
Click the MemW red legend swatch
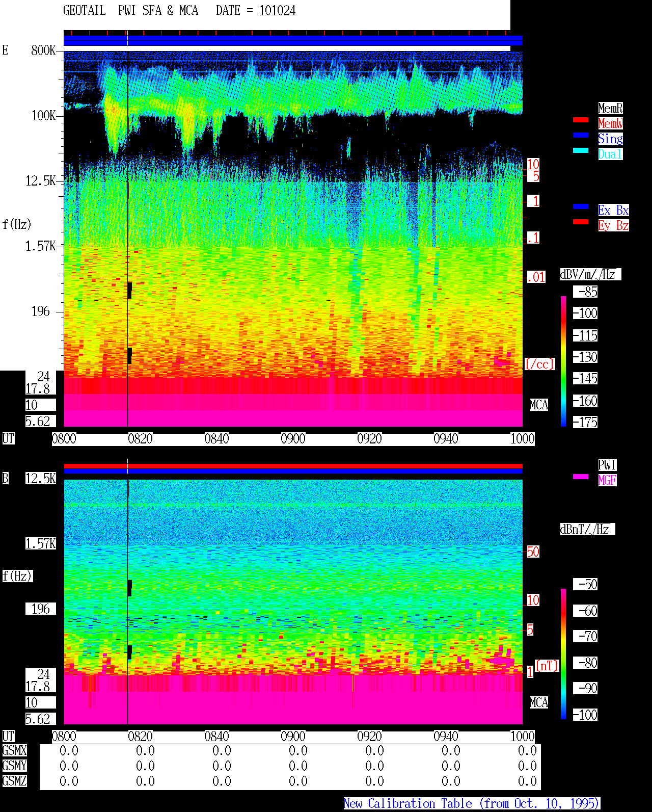[581, 120]
